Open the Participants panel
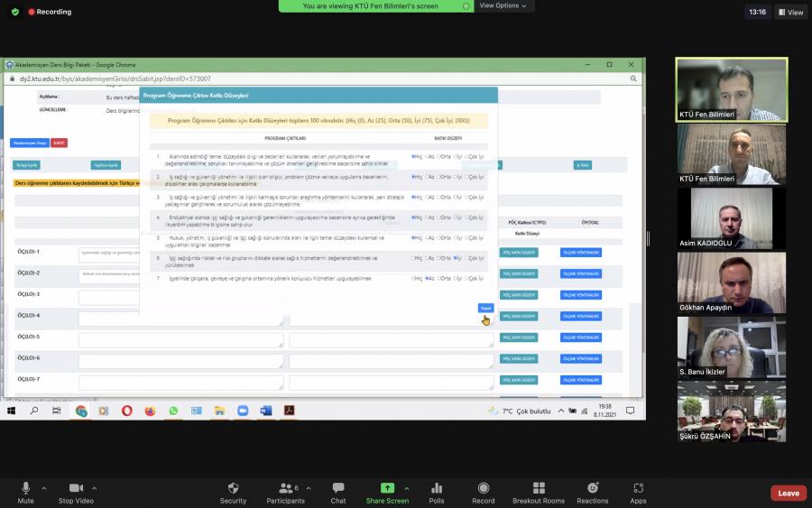 tap(285, 493)
